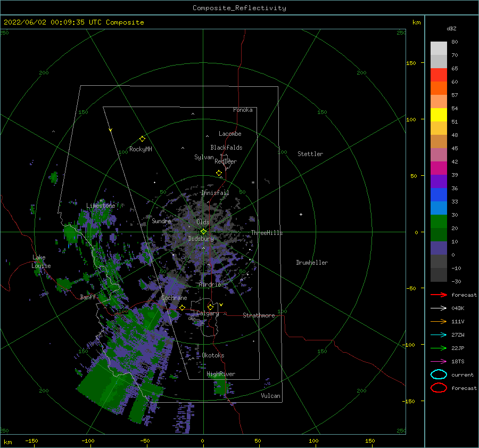
Task: Pick the magenta swatch between 42 and 39
Action: 439,168
